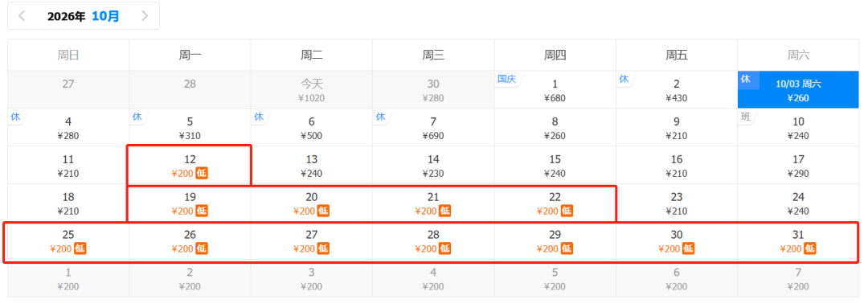Click the 2026年 year label
The image size is (868, 304).
67,17
